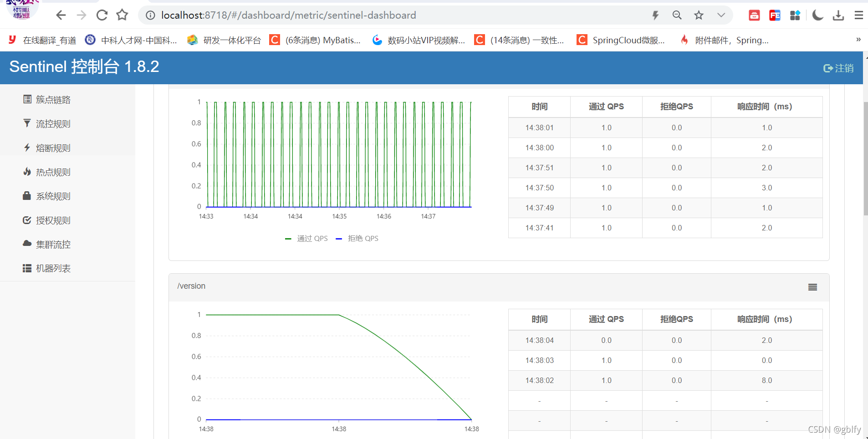Open the 数码小站VIP视频解 bookmark
The image size is (868, 439).
point(419,40)
